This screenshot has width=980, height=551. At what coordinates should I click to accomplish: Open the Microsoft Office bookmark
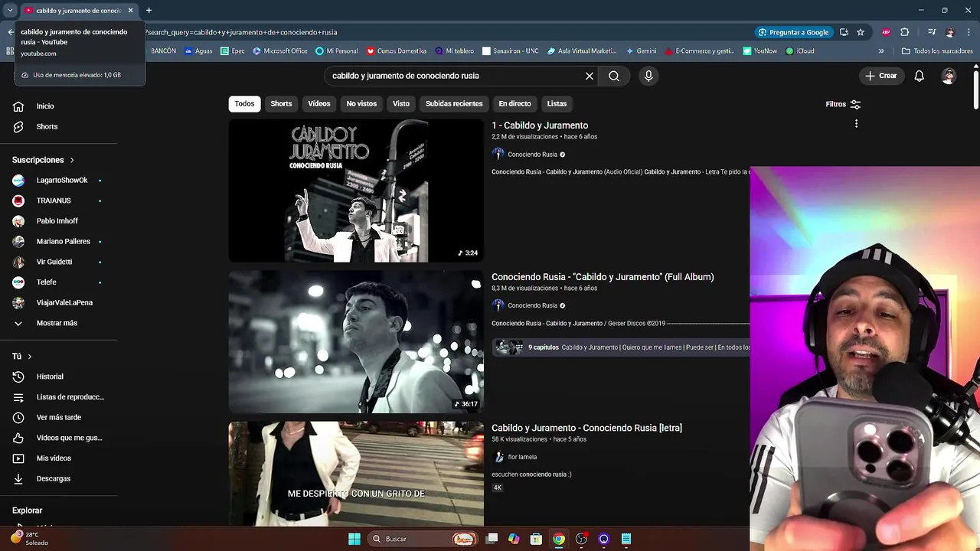(280, 51)
